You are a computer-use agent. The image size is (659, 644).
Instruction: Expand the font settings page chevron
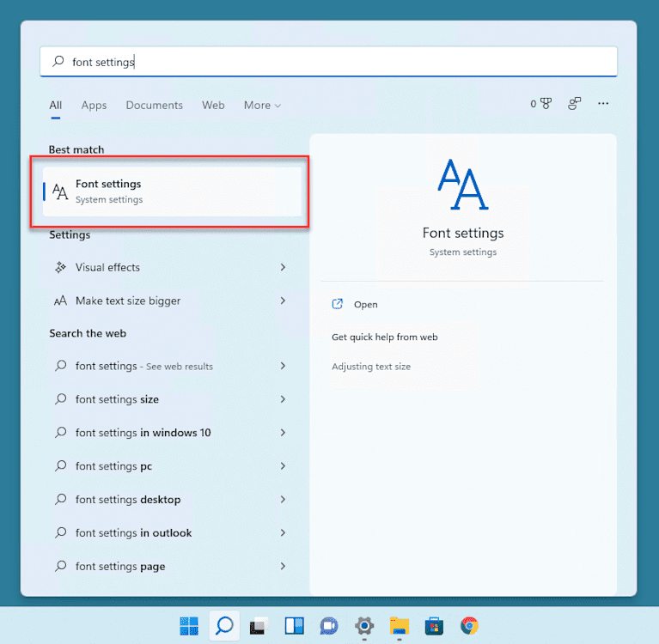point(283,566)
